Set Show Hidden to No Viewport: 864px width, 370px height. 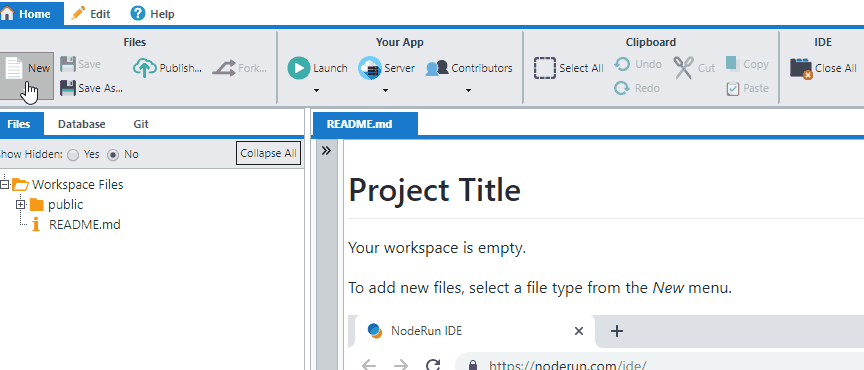pyautogui.click(x=113, y=155)
